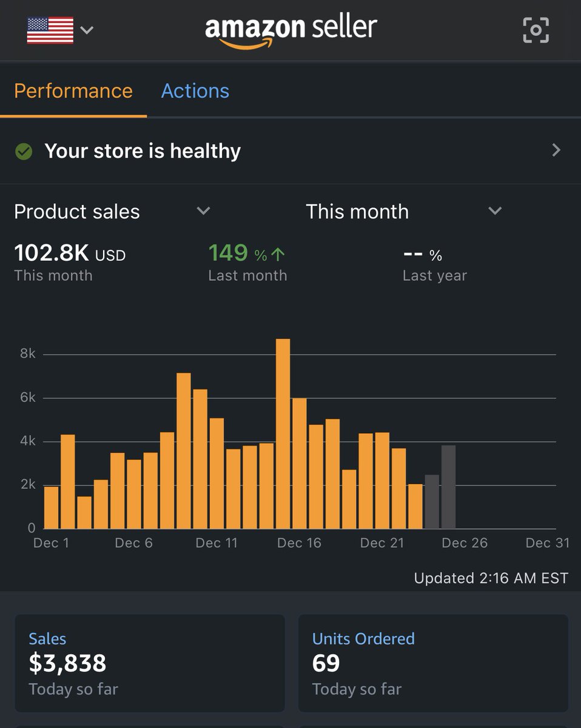Switch to the Actions tab

[x=195, y=90]
